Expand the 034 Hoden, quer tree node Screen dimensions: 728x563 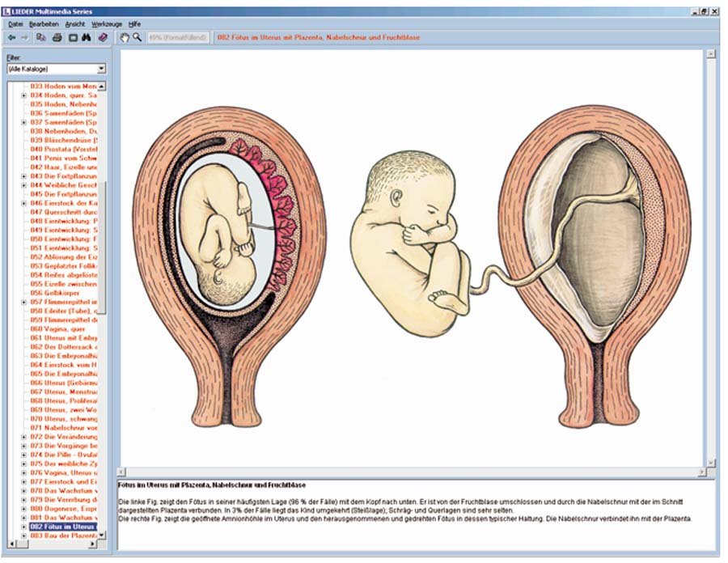[x=24, y=95]
